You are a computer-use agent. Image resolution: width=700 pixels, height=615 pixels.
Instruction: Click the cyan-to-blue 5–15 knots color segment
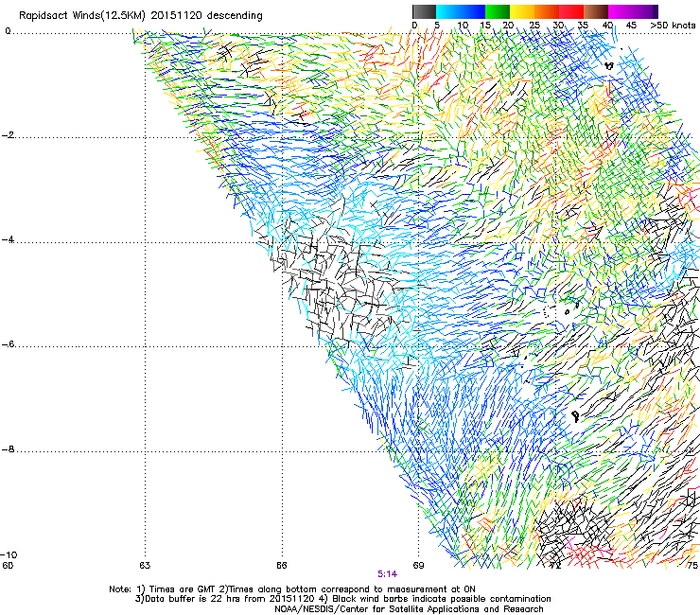tap(461, 11)
